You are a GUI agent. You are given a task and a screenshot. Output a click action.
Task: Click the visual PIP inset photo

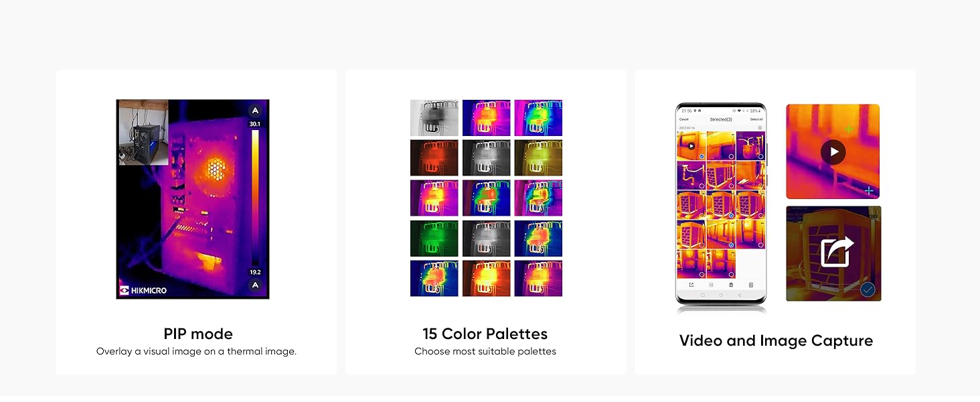(x=143, y=133)
